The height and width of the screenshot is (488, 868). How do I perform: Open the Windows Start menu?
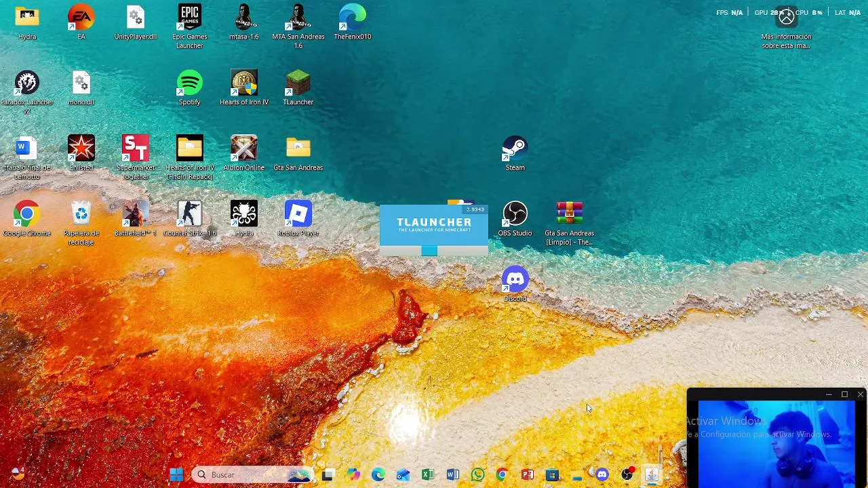point(176,474)
